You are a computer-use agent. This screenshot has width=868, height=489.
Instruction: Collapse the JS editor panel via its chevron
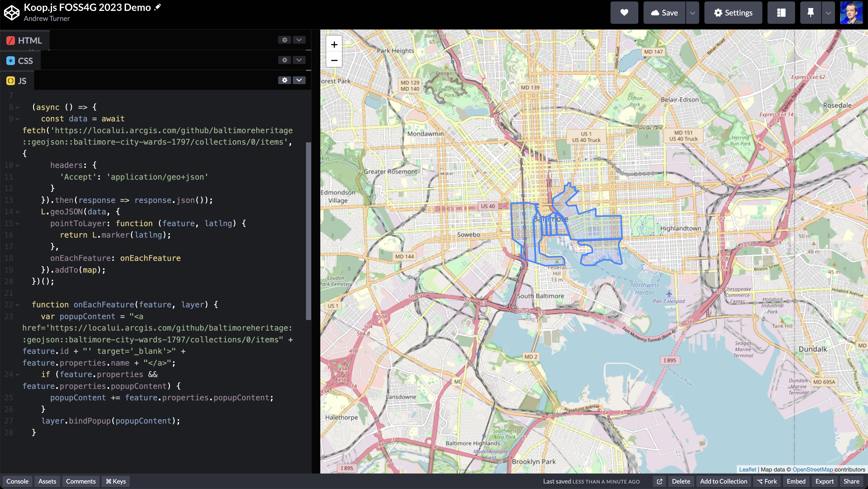tap(299, 80)
